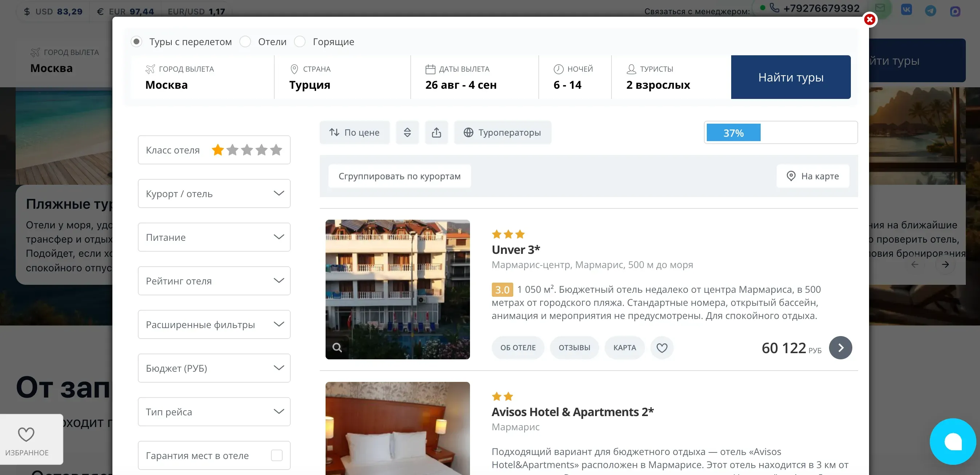This screenshot has width=980, height=475.
Task: Sort results with По цене
Action: tap(355, 132)
